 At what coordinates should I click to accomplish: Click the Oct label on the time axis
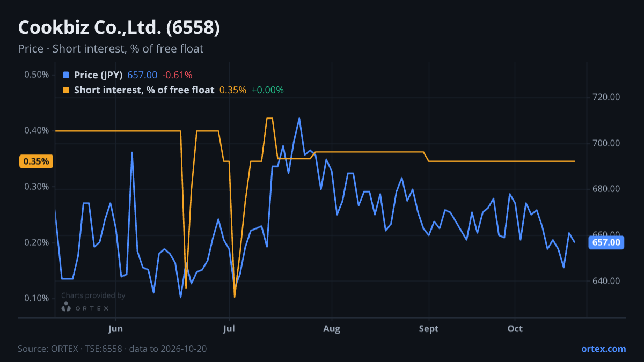(515, 328)
